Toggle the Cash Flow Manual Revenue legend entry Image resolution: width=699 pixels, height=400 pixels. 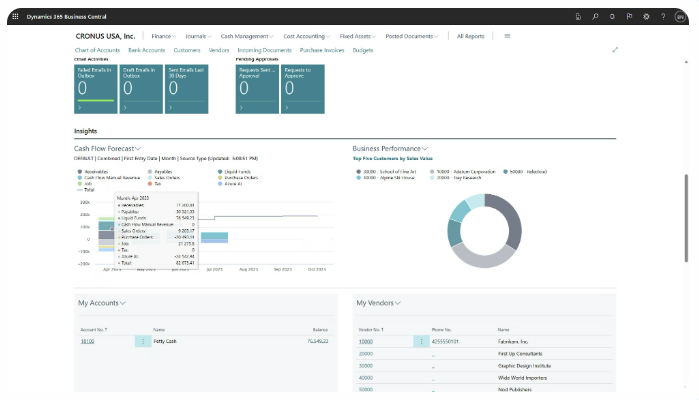(109, 177)
